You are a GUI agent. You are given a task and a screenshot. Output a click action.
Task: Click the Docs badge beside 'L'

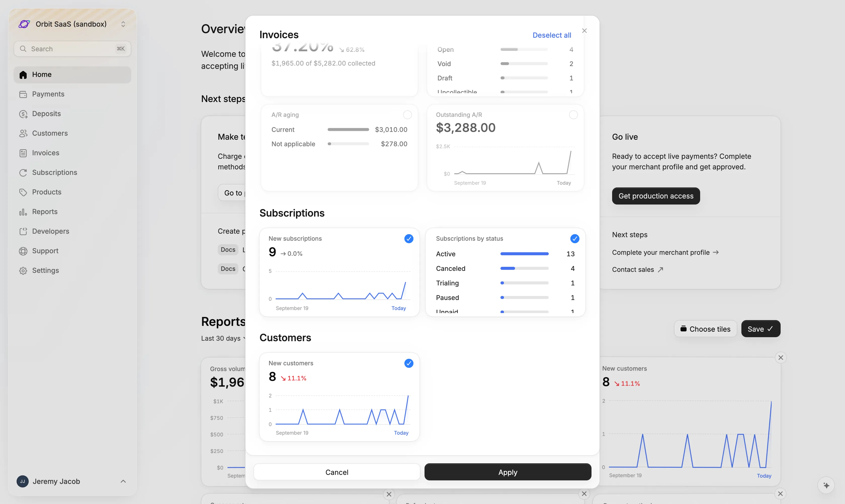(x=228, y=250)
